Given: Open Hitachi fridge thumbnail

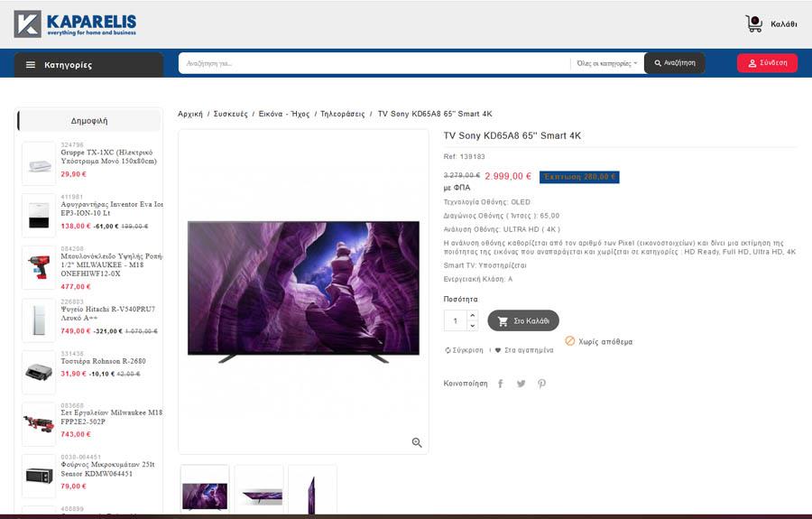Looking at the screenshot, I should pos(39,320).
